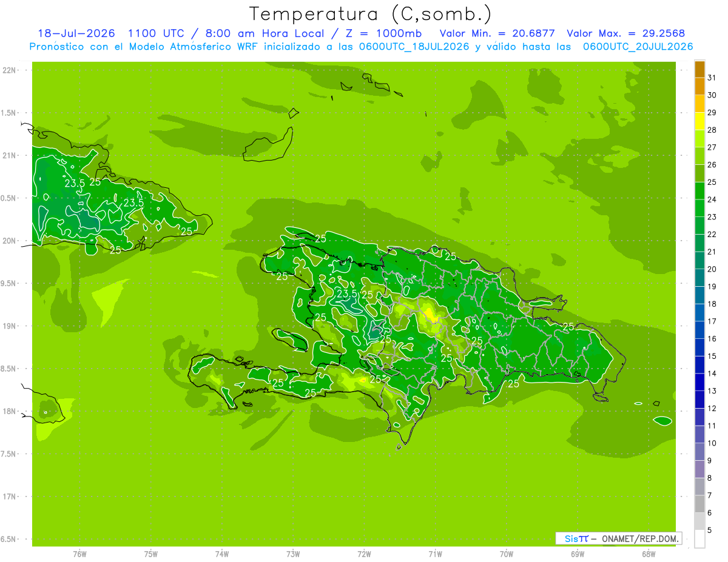Click the '20N' latitude label

[10, 241]
